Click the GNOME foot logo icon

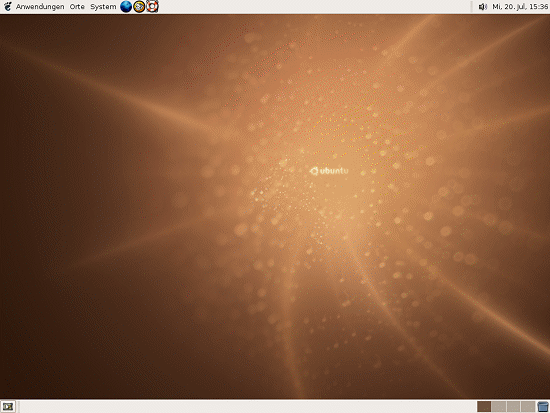8,6
